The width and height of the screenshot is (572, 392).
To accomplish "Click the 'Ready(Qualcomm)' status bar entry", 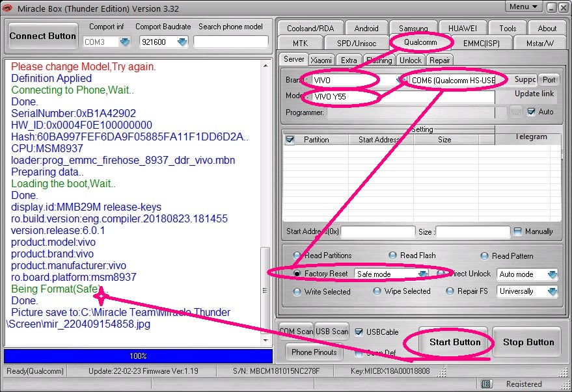I will pos(35,371).
